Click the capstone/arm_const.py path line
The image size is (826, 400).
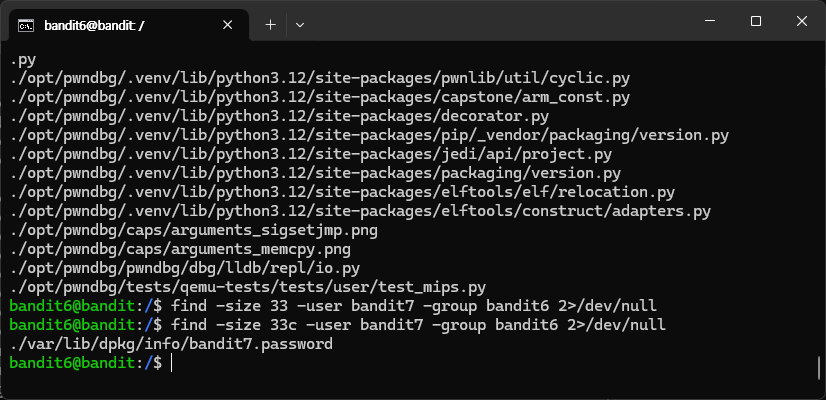pyautogui.click(x=320, y=97)
